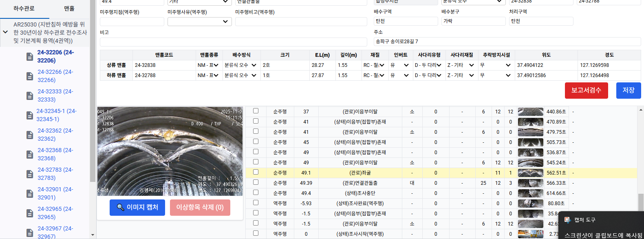The height and width of the screenshot is (239, 644).
Task: Click document icon beside 24-32901
Action: click(30, 194)
